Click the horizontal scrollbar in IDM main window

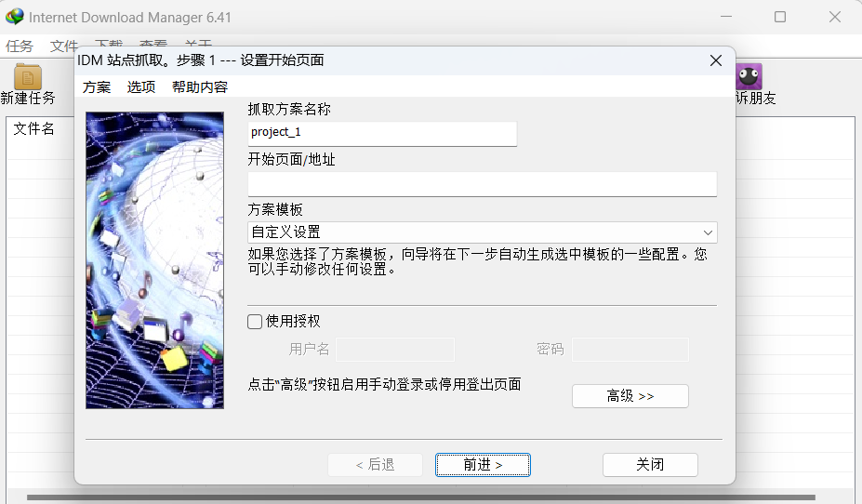point(420,497)
